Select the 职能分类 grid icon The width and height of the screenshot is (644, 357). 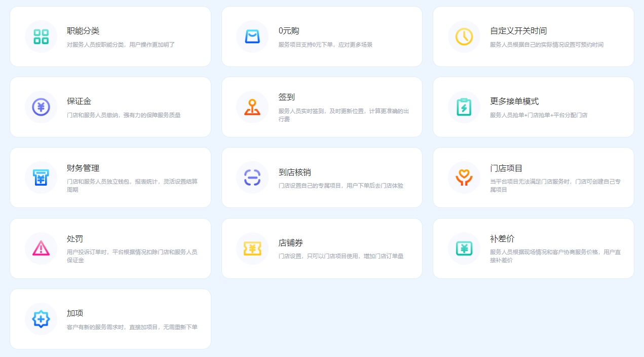41,36
